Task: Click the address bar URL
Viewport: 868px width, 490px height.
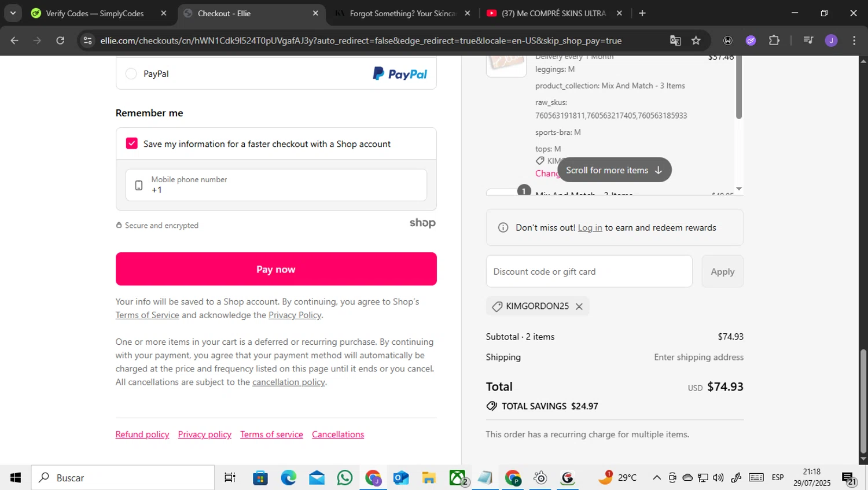Action: point(361,40)
